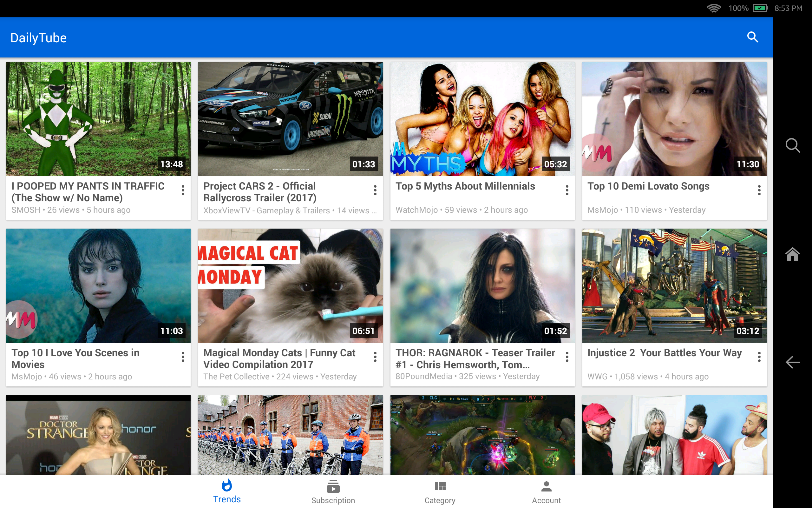
Task: Tap the 13:48 duration badge
Action: 172,164
